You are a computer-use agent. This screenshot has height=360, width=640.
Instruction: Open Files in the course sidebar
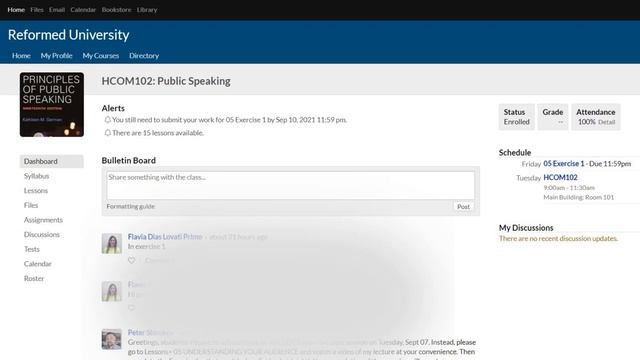tap(31, 205)
